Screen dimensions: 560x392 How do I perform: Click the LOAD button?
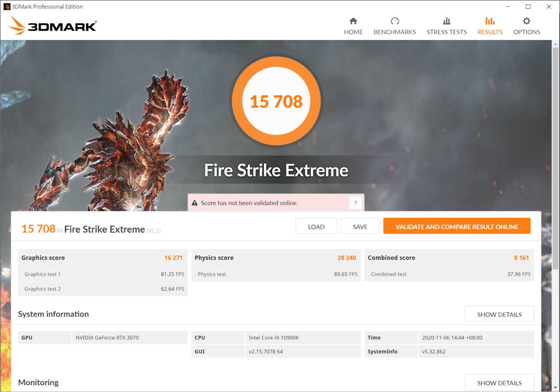tap(316, 227)
